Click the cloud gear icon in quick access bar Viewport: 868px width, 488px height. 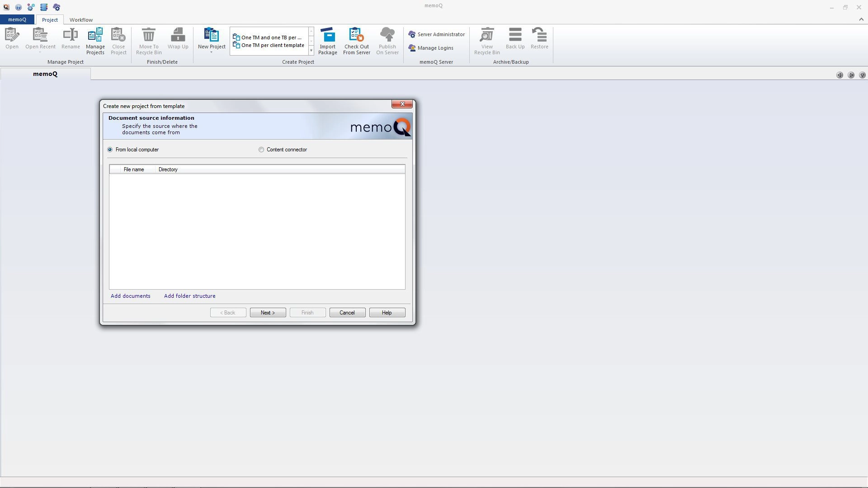click(57, 7)
